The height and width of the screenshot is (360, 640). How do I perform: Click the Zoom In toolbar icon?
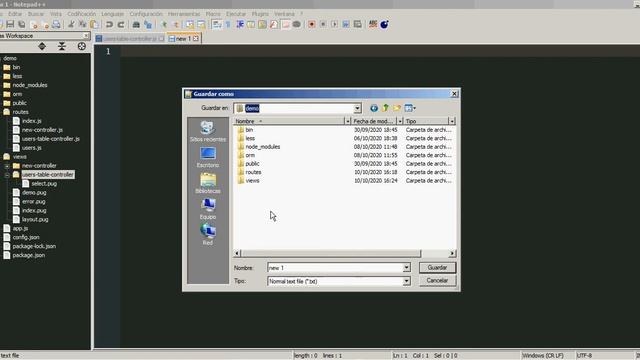coord(164,24)
